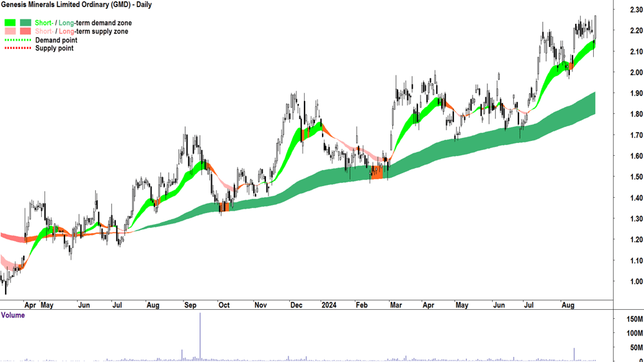Click the Oct label on the time axis
The image size is (644, 362).
[224, 305]
